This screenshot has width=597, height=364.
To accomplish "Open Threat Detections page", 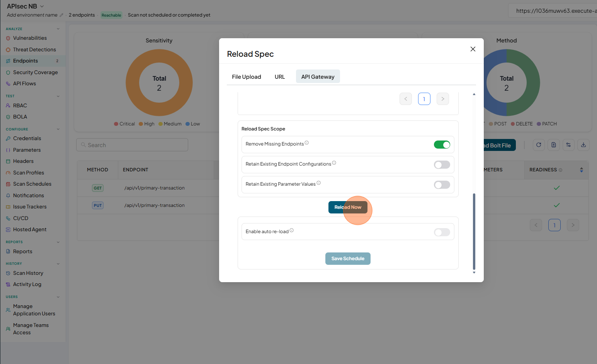I will (34, 50).
